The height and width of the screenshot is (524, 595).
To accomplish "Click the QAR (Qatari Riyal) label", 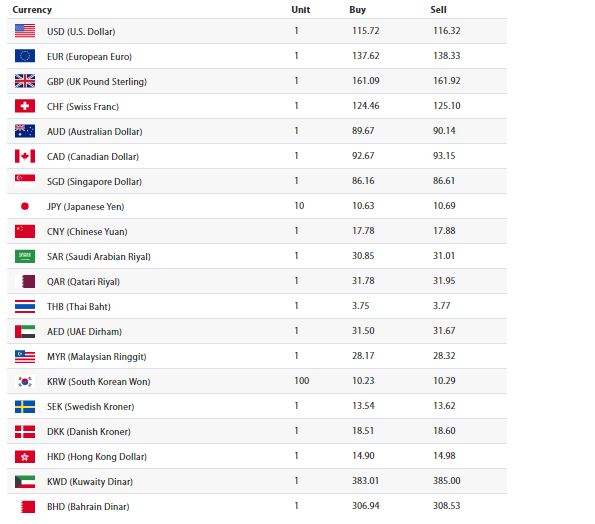I will (83, 282).
